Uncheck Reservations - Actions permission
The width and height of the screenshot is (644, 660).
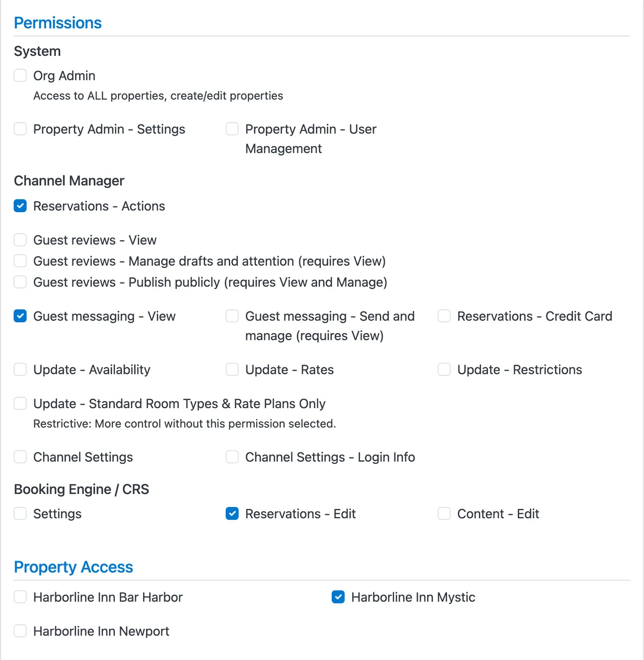point(20,206)
